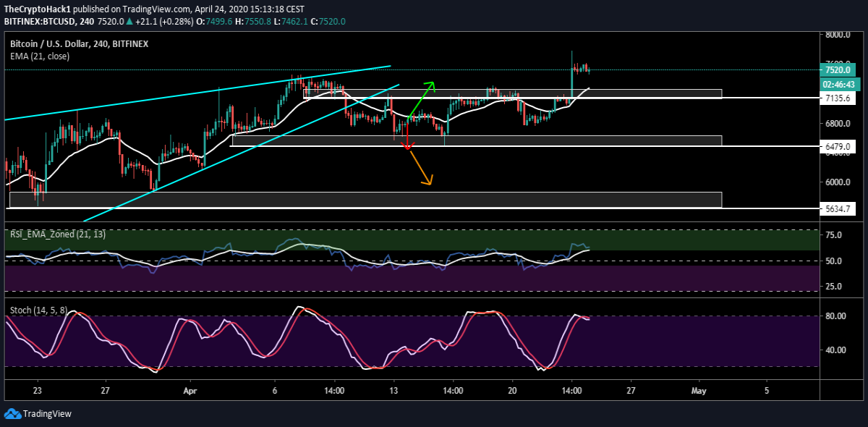This screenshot has height=427, width=868.
Task: Click the May date axis marker
Action: pos(698,389)
